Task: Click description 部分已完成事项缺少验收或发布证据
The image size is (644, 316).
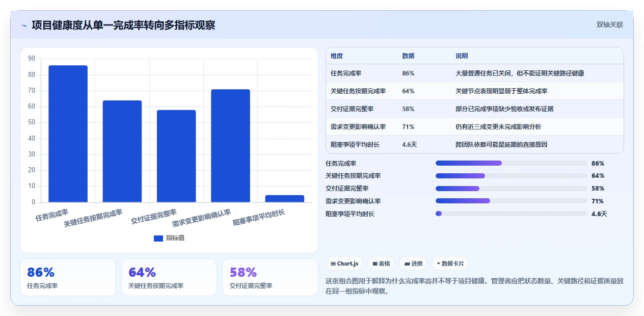Action: point(504,109)
